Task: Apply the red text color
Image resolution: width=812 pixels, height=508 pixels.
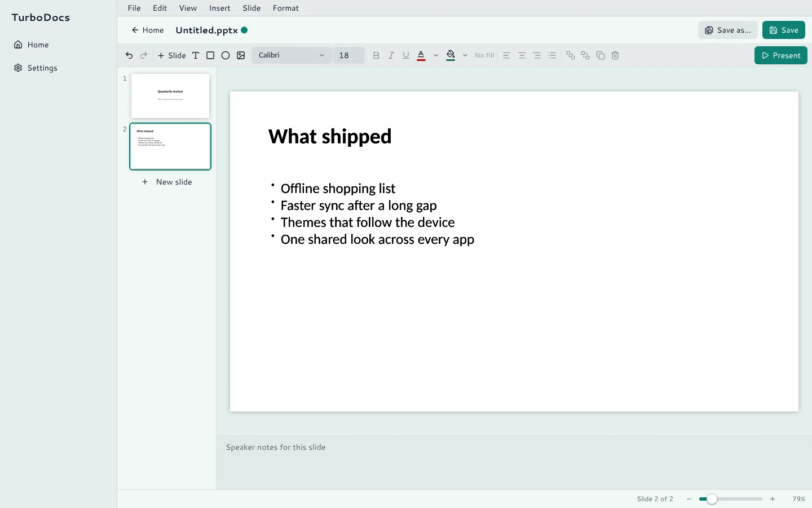Action: click(421, 55)
